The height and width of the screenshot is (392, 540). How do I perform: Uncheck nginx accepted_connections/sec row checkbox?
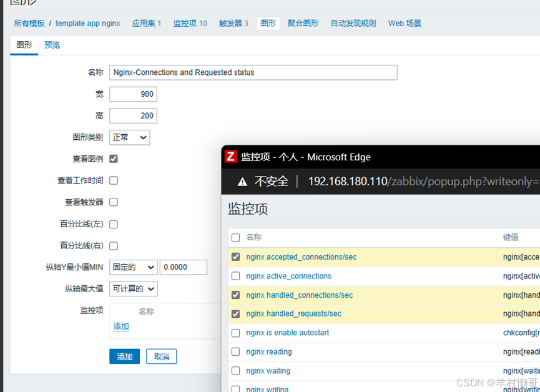pyautogui.click(x=235, y=257)
